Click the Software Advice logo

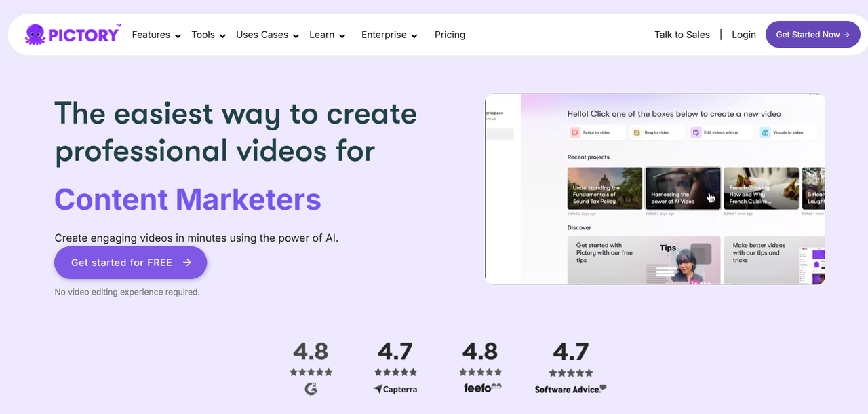click(570, 389)
